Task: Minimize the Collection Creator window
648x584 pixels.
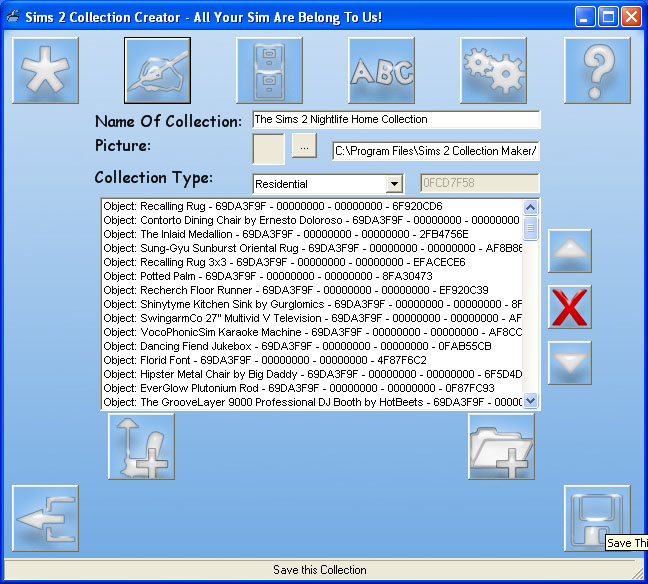Action: tap(584, 17)
